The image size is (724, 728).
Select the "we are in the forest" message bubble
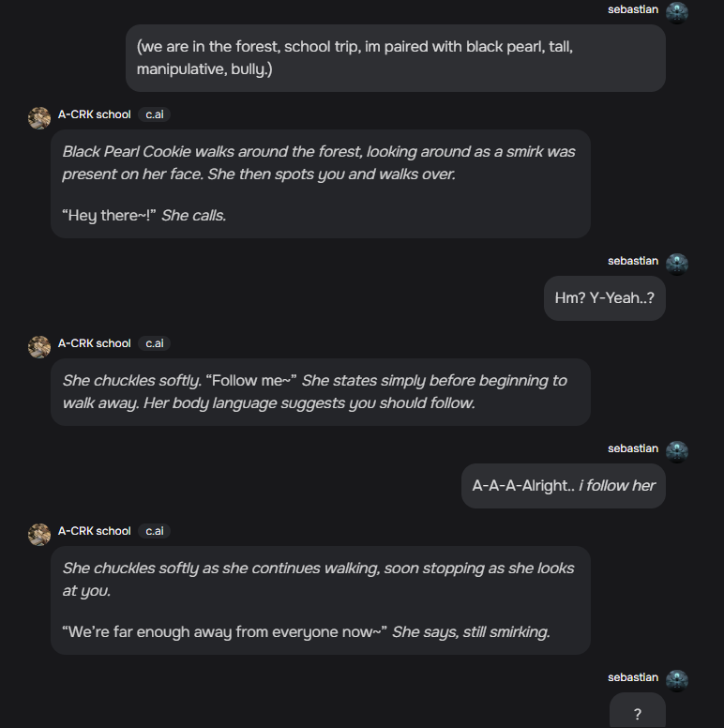tap(395, 58)
